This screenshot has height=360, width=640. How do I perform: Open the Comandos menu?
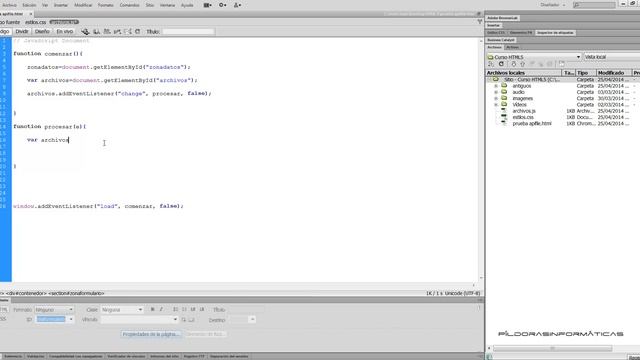129,5
